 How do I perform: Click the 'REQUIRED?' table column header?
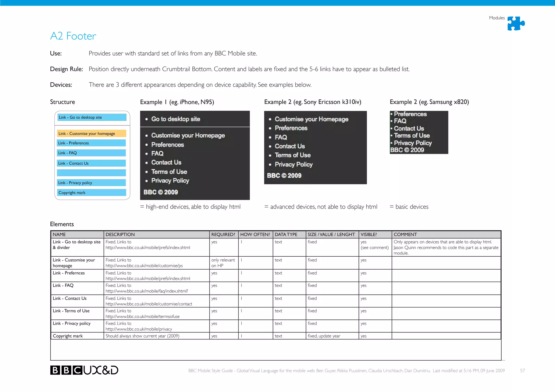click(x=223, y=234)
